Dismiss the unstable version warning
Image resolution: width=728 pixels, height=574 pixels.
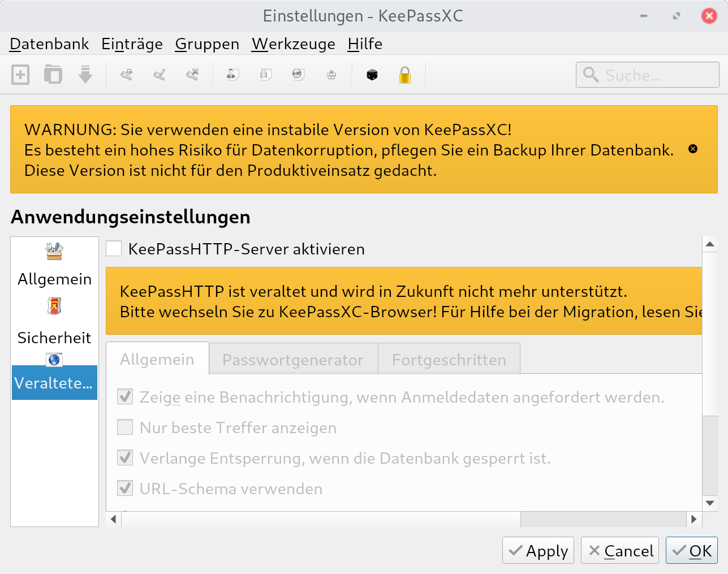pyautogui.click(x=692, y=149)
